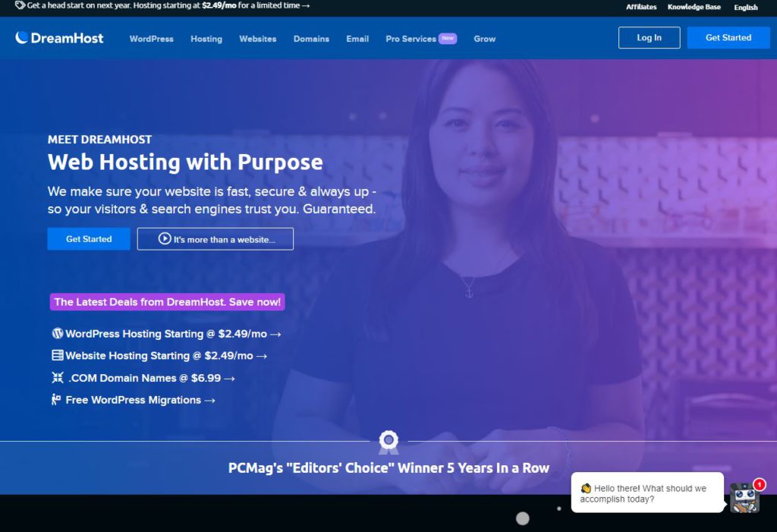Open the Grow menu
Screen dimensions: 777x532
[x=484, y=39]
